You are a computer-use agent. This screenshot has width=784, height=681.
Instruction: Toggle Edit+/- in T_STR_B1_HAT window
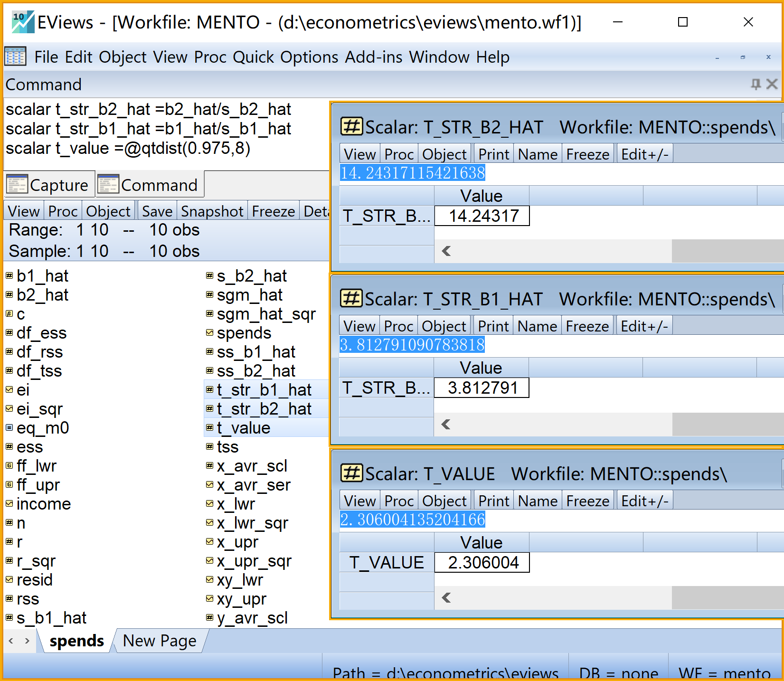tap(644, 326)
